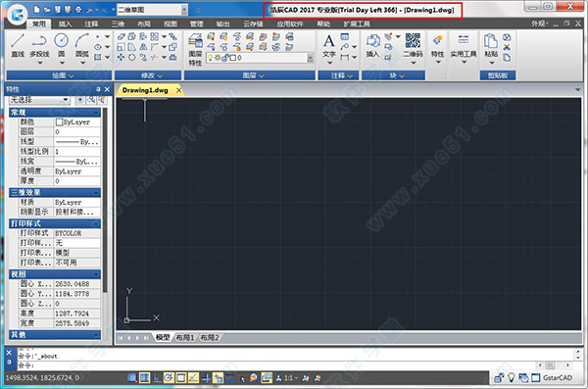The width and height of the screenshot is (588, 389).
Task: Open the Layer Properties (图层特性) manager
Action: tap(195, 49)
